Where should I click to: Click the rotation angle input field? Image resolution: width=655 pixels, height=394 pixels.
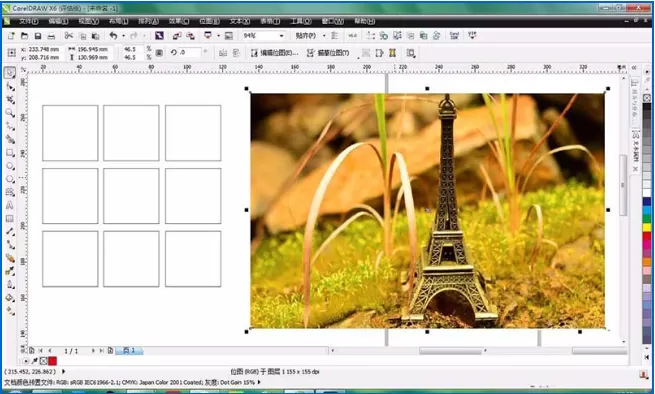pos(190,53)
